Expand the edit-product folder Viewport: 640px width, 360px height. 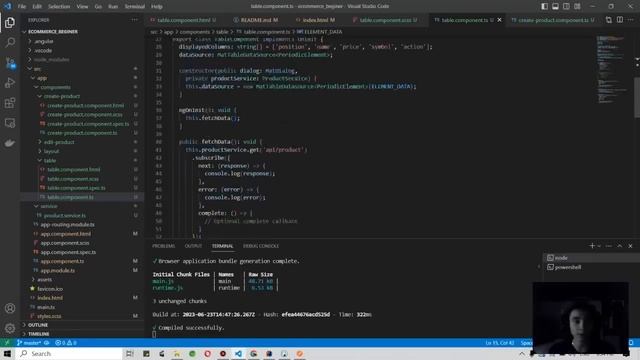(x=82, y=142)
